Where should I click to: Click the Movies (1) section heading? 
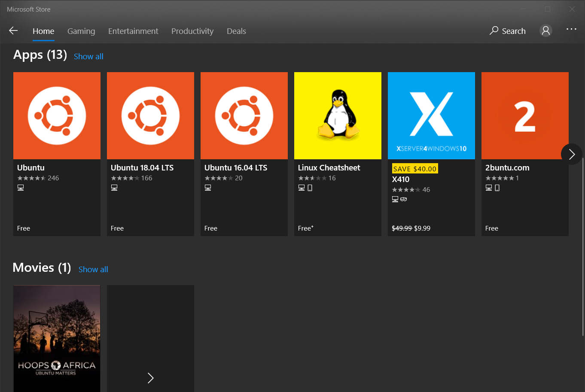[42, 267]
